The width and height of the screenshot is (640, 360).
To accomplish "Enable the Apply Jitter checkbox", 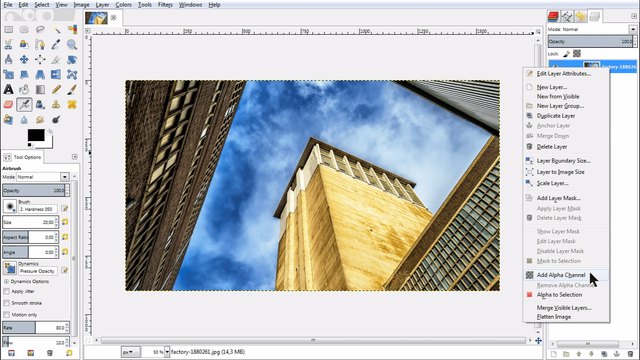I will coord(7,291).
